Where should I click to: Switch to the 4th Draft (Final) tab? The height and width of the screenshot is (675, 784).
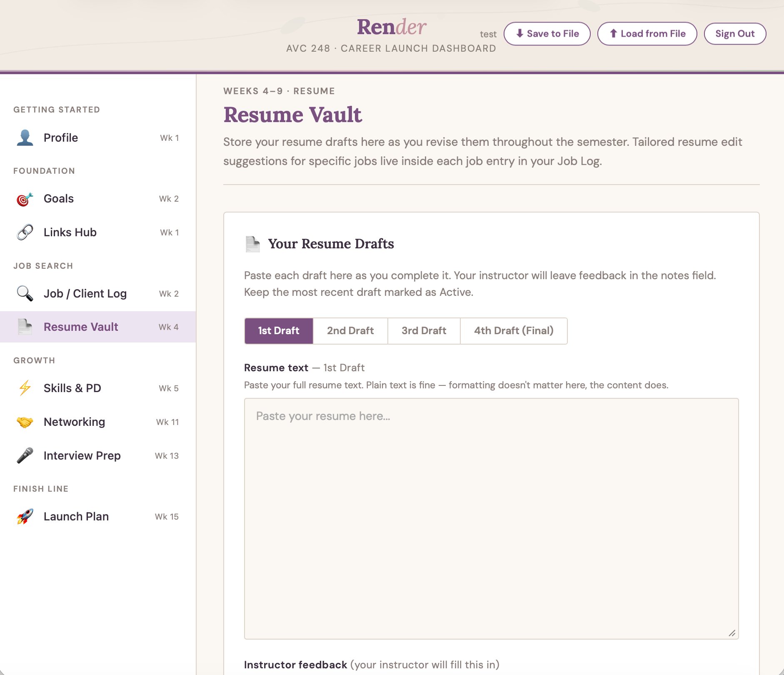pos(514,331)
